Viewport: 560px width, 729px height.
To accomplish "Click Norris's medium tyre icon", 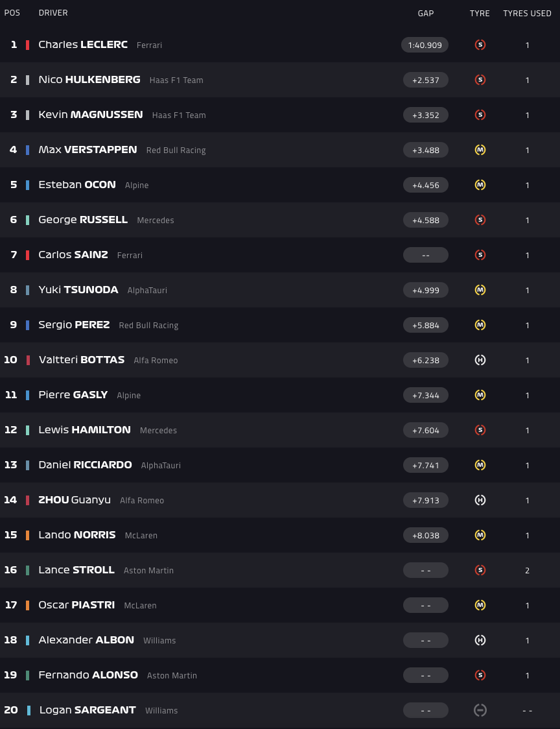I will tap(480, 535).
